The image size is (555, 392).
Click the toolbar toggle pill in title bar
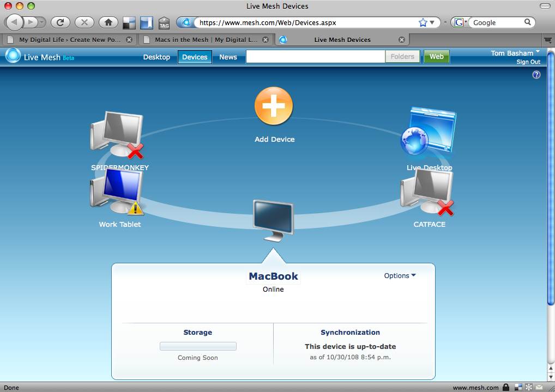click(x=545, y=5)
